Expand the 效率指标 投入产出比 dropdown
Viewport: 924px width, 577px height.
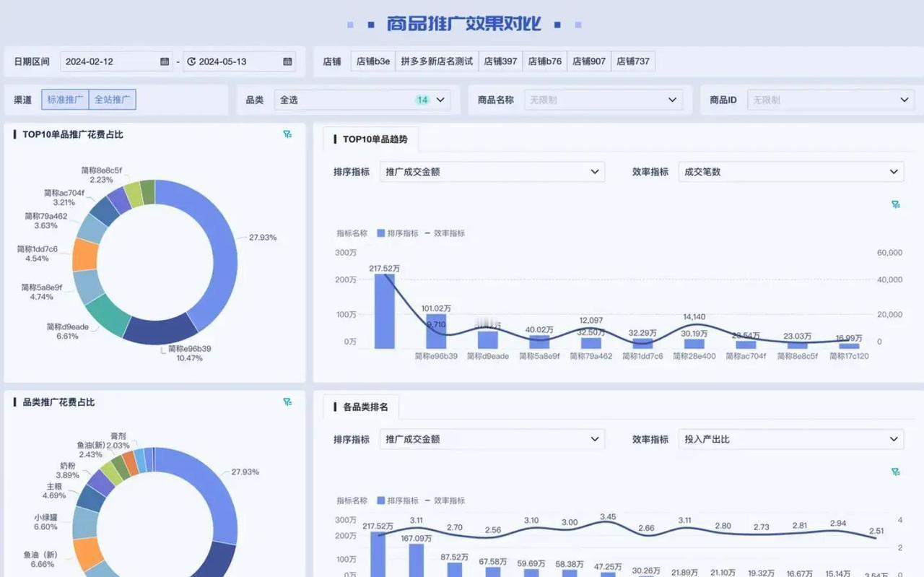pos(791,439)
